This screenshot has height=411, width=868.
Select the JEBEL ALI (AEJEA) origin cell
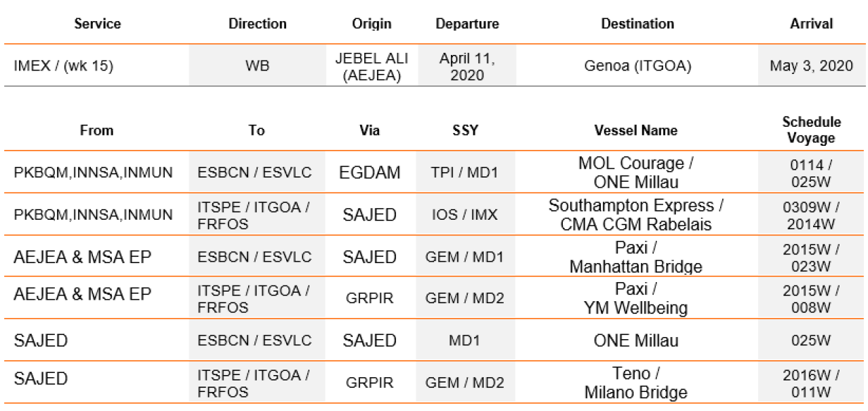(x=372, y=66)
